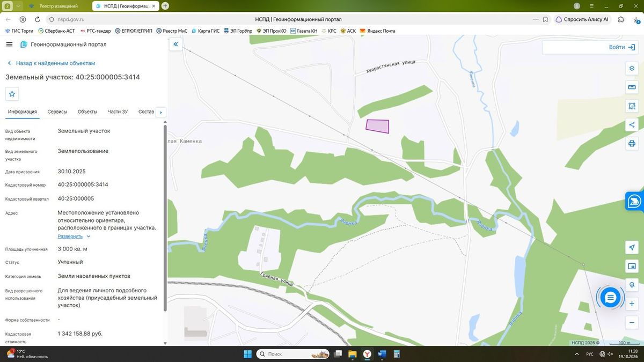The width and height of the screenshot is (644, 362).
Task: Open the map layers panel
Action: click(632, 69)
